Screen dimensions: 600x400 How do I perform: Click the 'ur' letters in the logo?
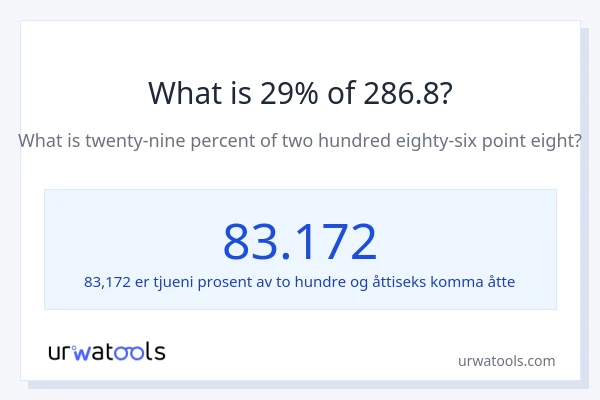60,352
